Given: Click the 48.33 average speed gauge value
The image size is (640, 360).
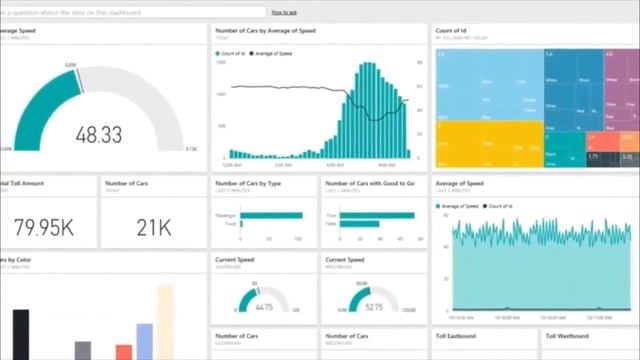Looking at the screenshot, I should (x=99, y=135).
